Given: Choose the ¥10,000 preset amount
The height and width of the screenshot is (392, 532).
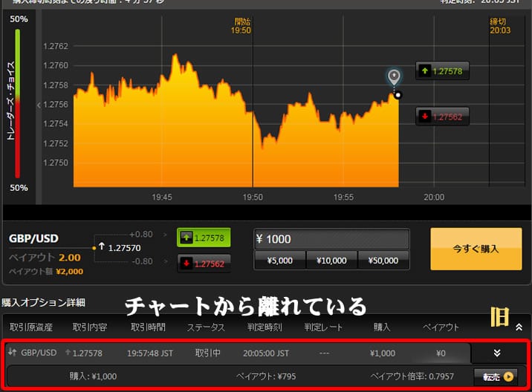Looking at the screenshot, I should (331, 261).
